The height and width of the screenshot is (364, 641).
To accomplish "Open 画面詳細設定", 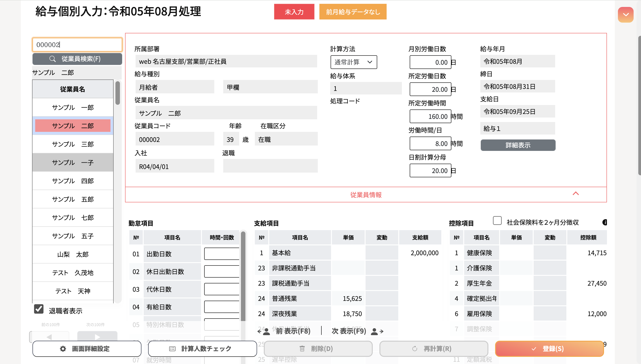I will pyautogui.click(x=87, y=349).
